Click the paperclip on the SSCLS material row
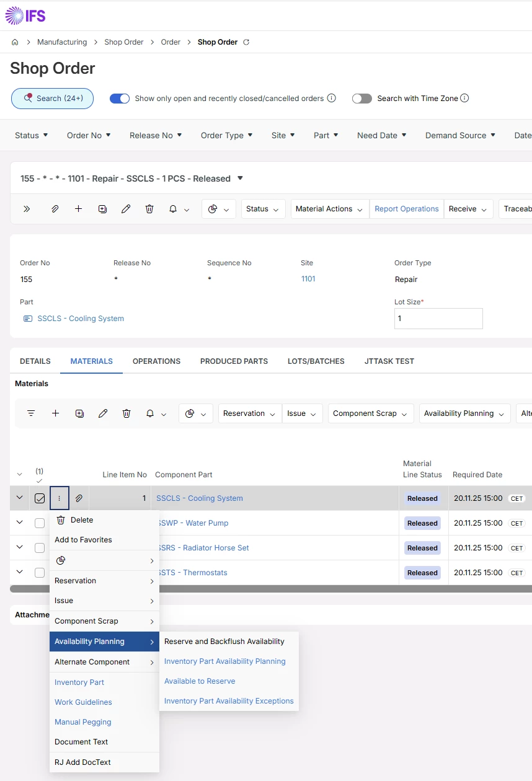Image resolution: width=532 pixels, height=781 pixels. pyautogui.click(x=79, y=498)
